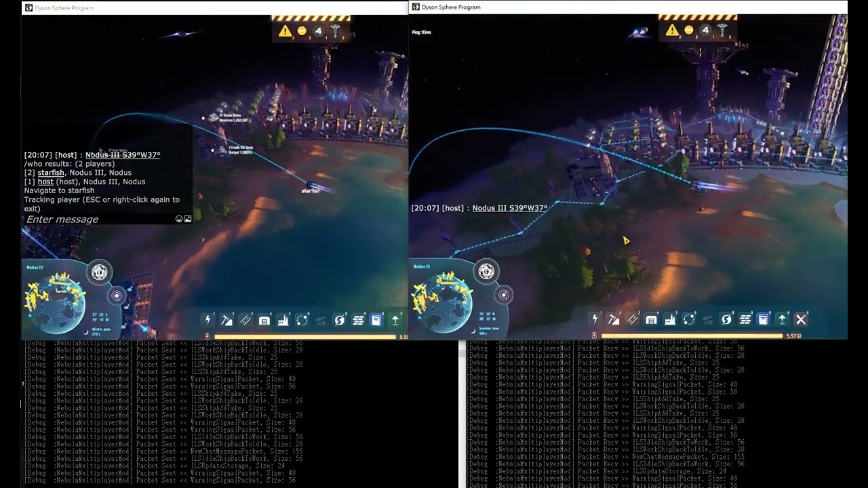
Task: Open Resource Gathering category in right window
Action: pos(614,319)
